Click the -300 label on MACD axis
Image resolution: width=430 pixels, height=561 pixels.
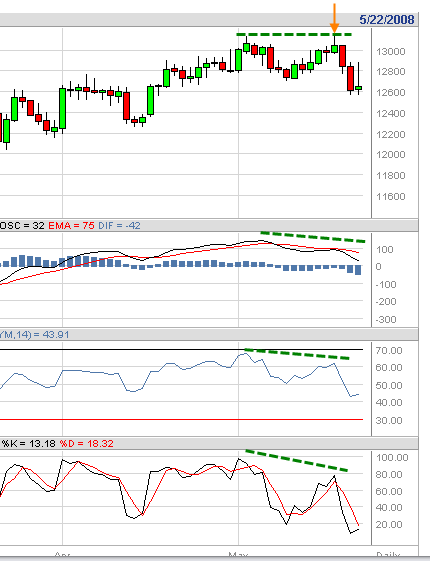tap(386, 319)
